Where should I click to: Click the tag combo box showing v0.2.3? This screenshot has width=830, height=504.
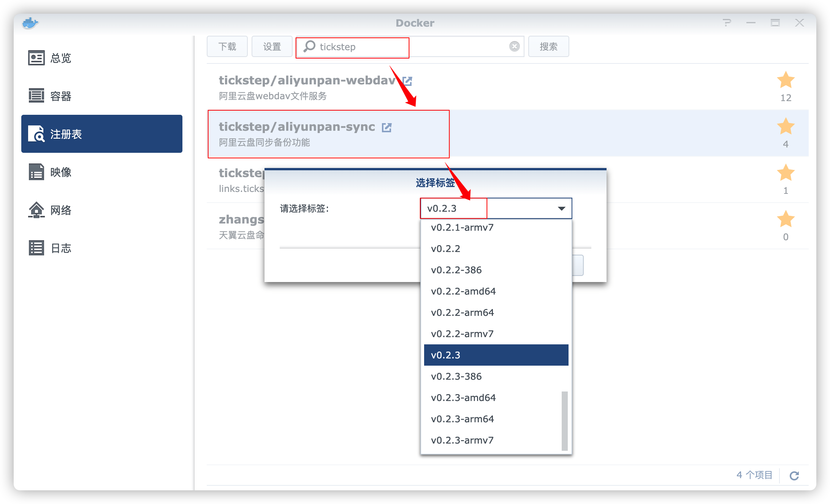(496, 208)
